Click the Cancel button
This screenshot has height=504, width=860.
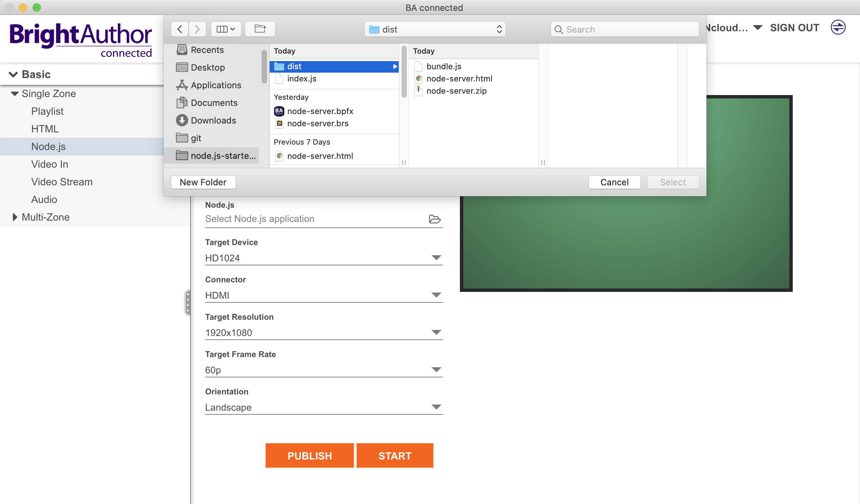tap(614, 182)
